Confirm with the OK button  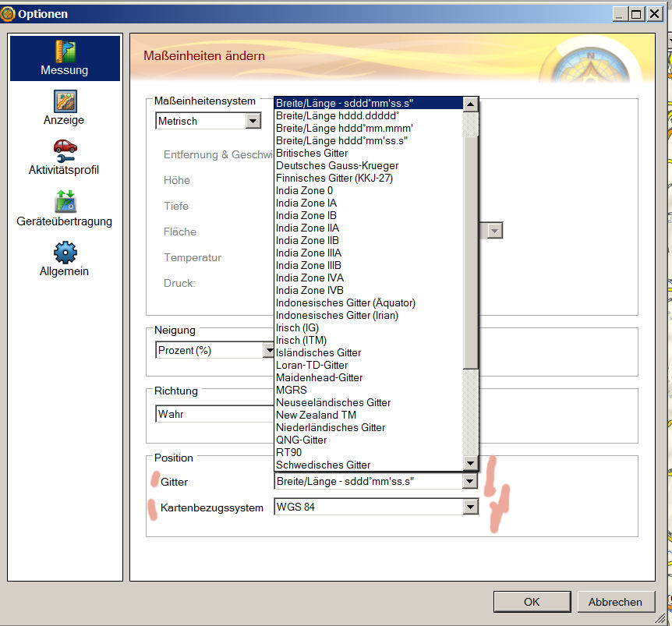click(x=532, y=602)
